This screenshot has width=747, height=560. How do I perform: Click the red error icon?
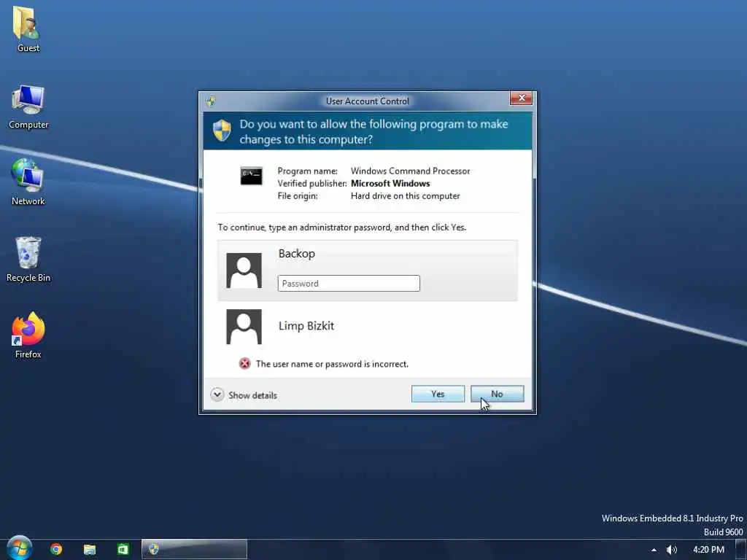pos(245,364)
